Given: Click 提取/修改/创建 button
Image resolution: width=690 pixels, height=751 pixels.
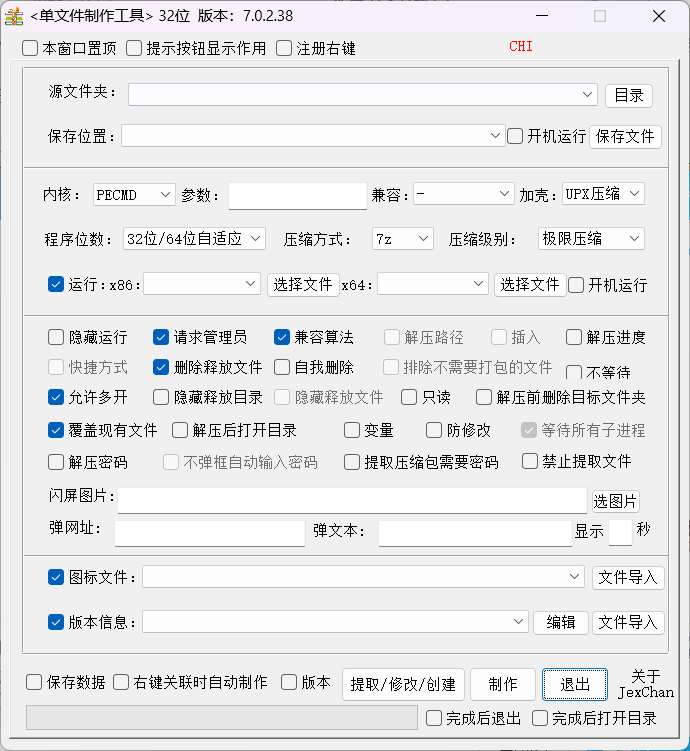Looking at the screenshot, I should pos(403,684).
